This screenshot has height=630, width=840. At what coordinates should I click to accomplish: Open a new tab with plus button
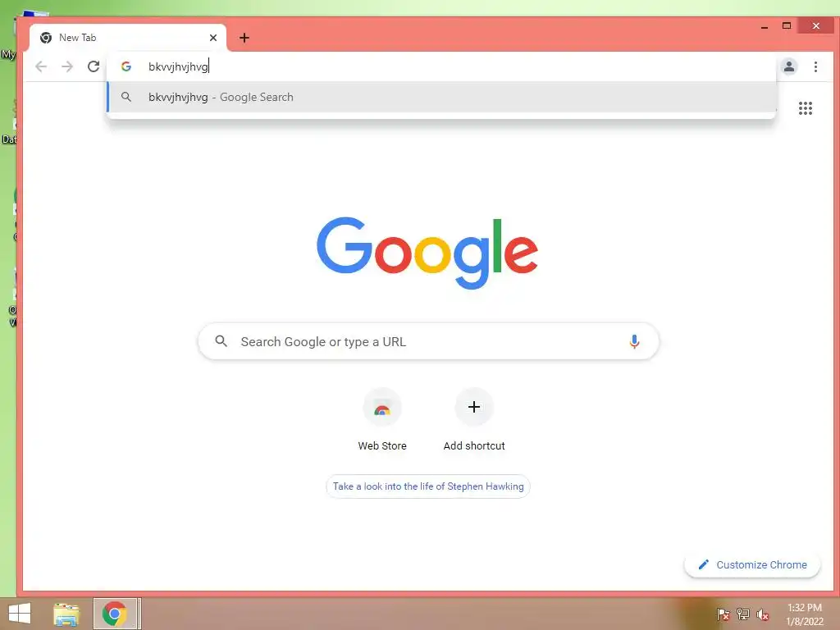(244, 38)
